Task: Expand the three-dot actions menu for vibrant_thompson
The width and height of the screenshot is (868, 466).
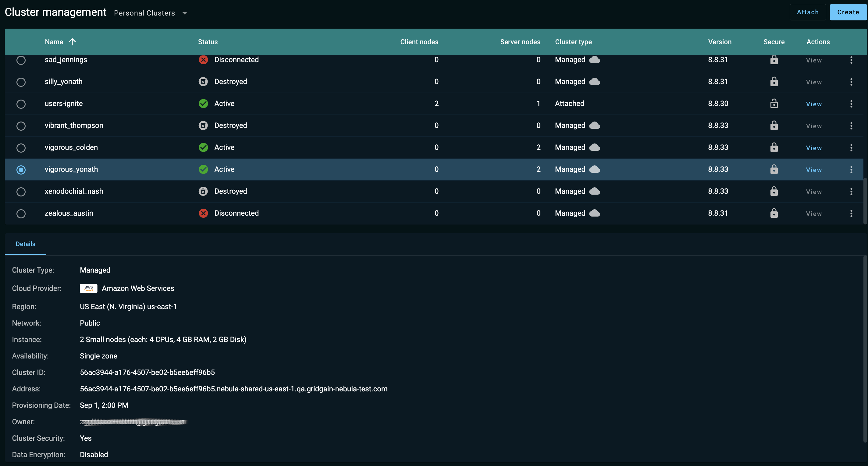Action: [x=851, y=125]
